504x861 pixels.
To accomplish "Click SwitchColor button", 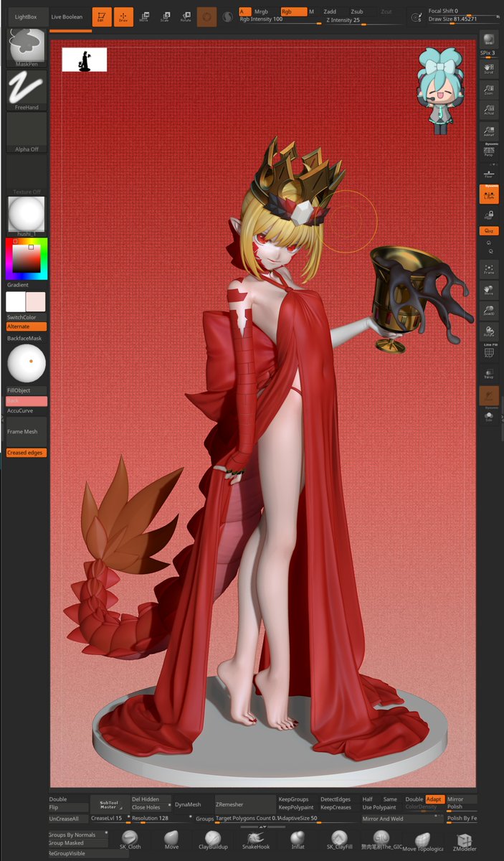I will click(x=27, y=317).
